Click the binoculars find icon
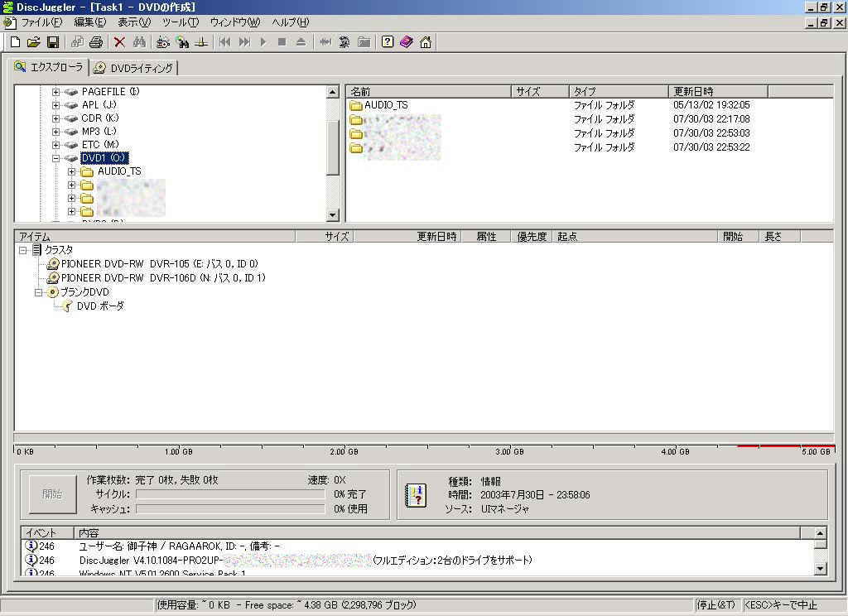The width and height of the screenshot is (848, 616). click(x=139, y=42)
